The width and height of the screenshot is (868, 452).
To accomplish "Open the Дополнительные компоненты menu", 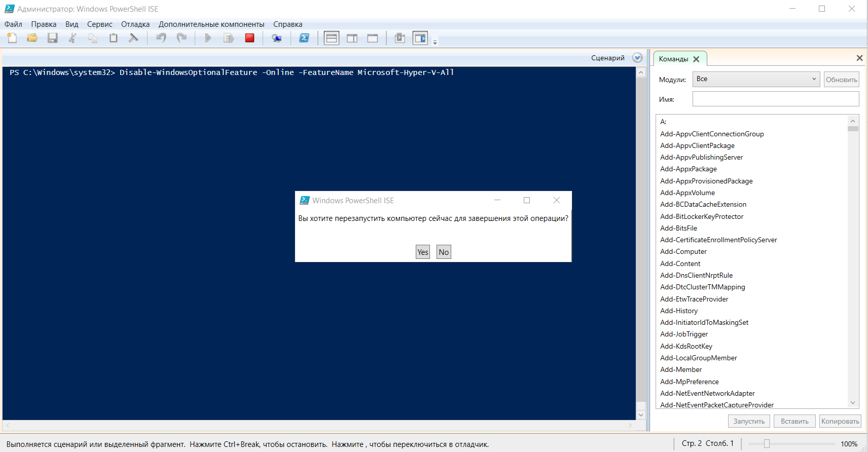I will pyautogui.click(x=211, y=24).
